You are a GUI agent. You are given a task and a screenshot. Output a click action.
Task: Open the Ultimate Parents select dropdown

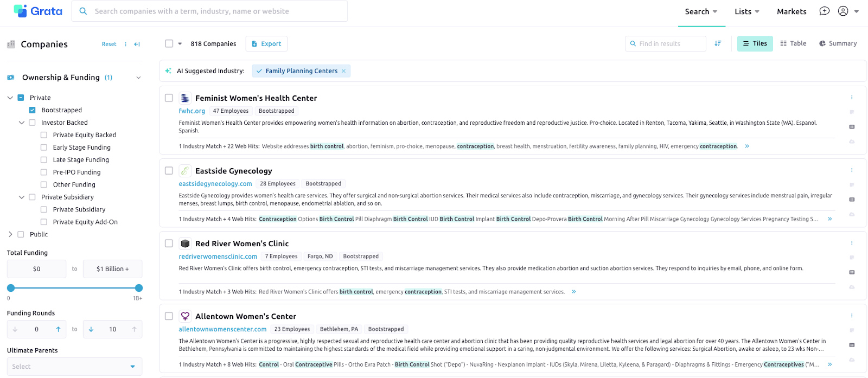[74, 367]
